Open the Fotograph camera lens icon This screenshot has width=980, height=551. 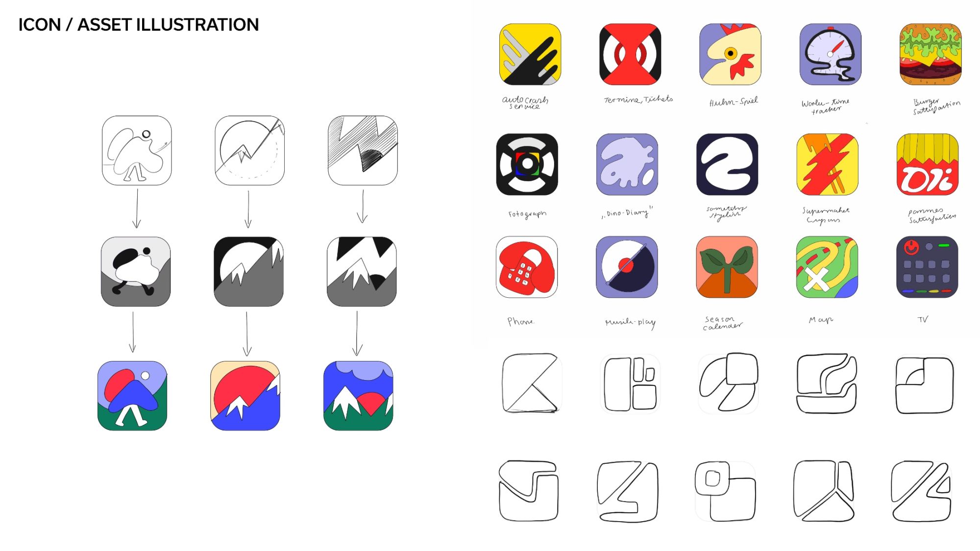coord(527,164)
